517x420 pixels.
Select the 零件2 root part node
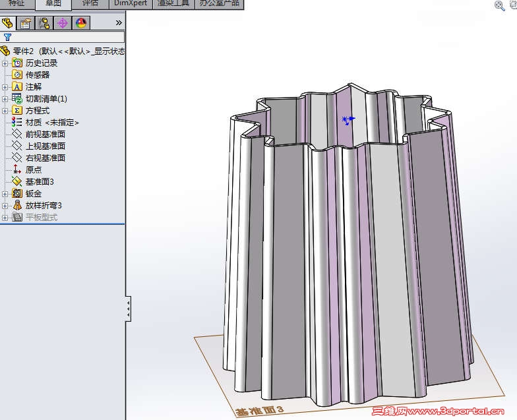(x=63, y=51)
